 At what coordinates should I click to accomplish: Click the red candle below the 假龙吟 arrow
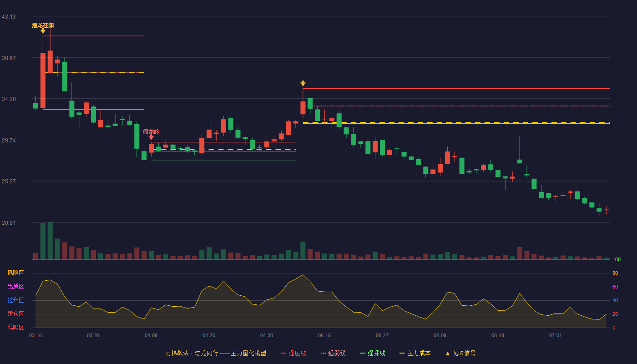pyautogui.click(x=151, y=148)
